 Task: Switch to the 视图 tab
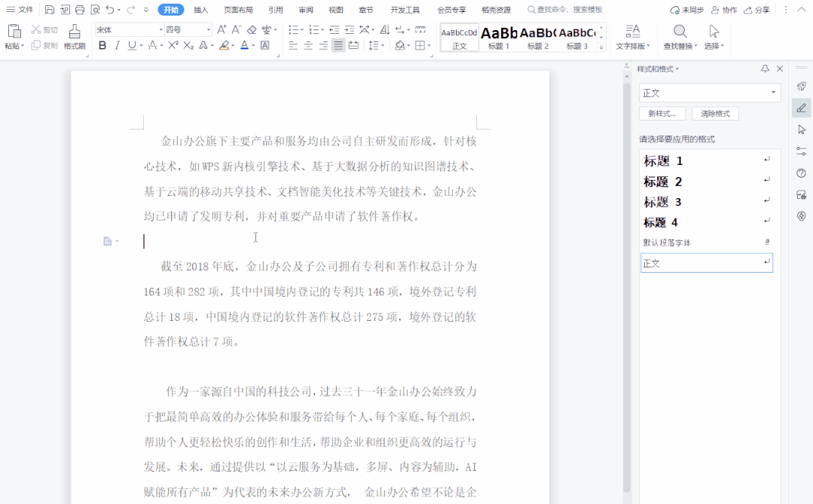point(335,10)
